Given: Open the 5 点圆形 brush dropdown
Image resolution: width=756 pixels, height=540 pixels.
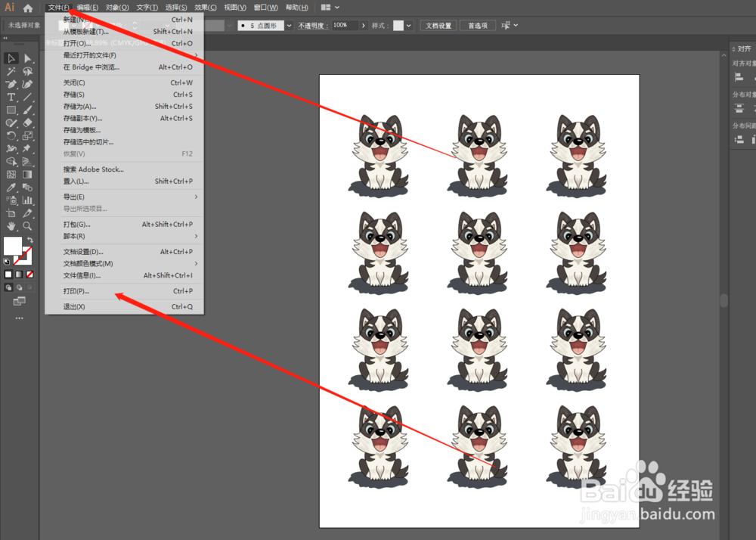Looking at the screenshot, I should pos(290,26).
